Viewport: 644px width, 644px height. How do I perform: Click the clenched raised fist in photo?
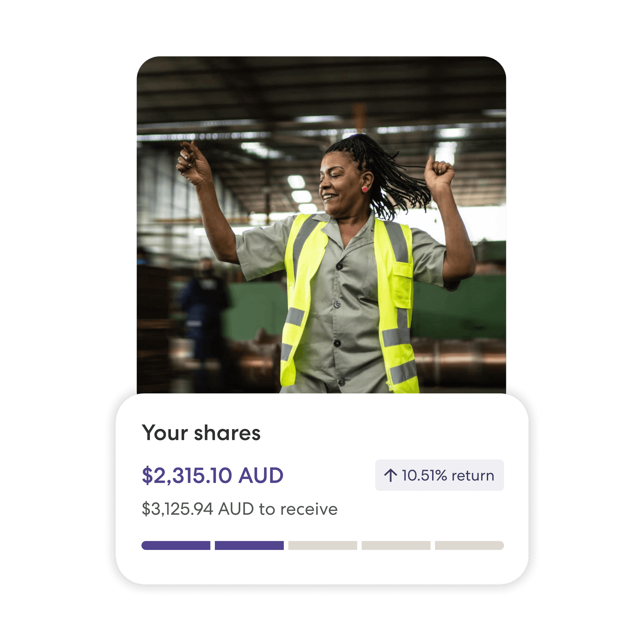439,172
